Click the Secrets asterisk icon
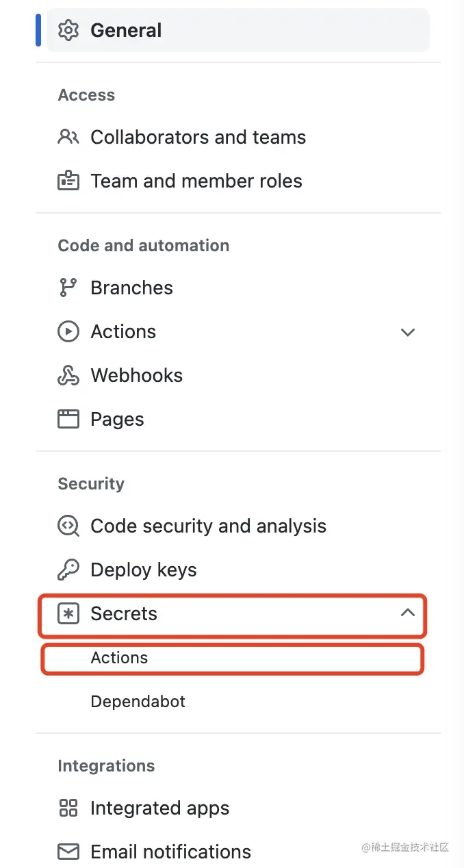Viewport: 464px width, 868px height. [x=68, y=613]
